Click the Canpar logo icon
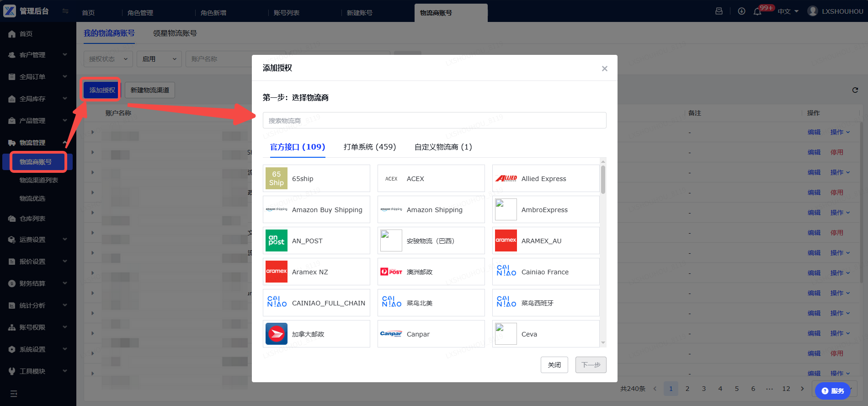The height and width of the screenshot is (406, 868). click(x=391, y=334)
